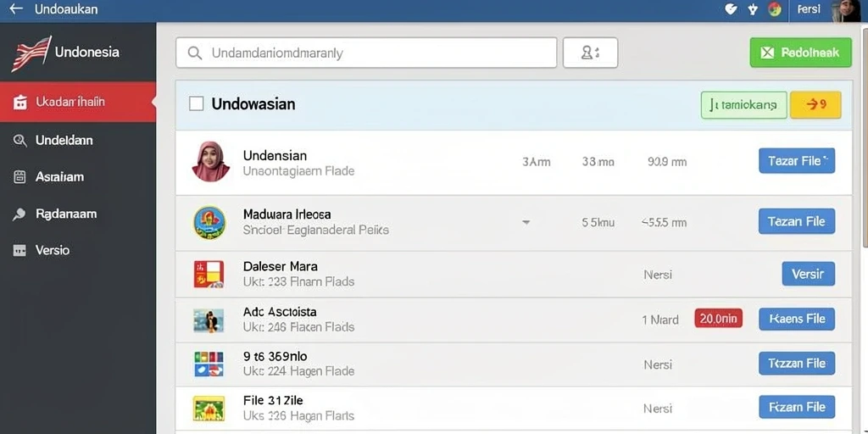Open the Daleser Mara red icon
This screenshot has height=434, width=868.
click(209, 275)
